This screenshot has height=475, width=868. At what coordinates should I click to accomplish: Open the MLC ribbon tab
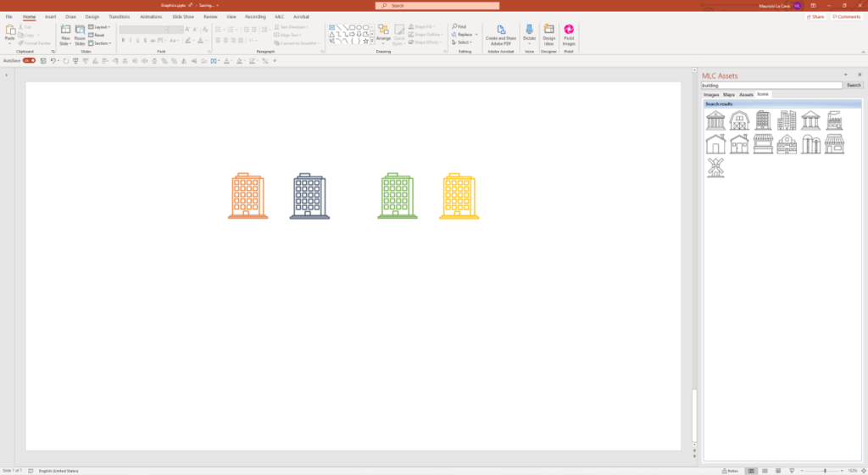click(x=280, y=17)
